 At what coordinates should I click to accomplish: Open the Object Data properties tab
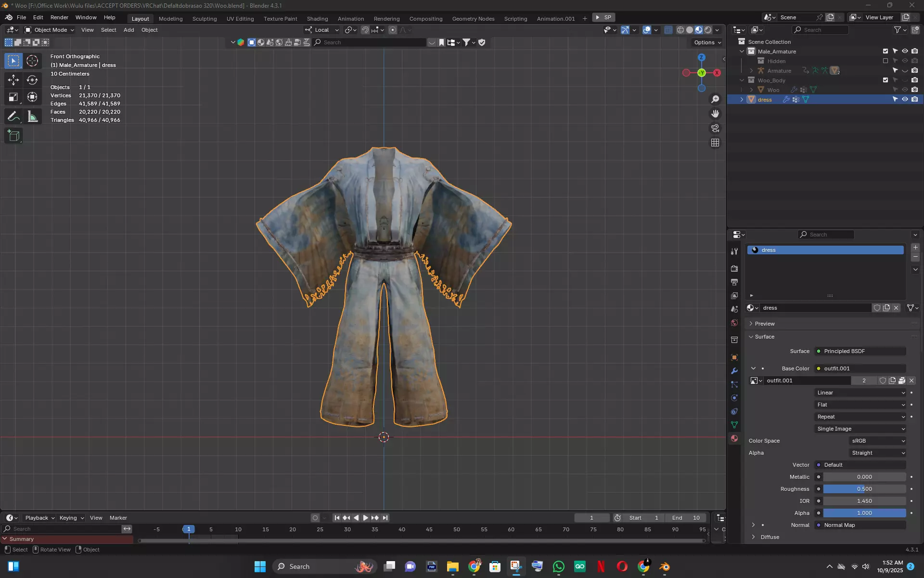pyautogui.click(x=734, y=425)
